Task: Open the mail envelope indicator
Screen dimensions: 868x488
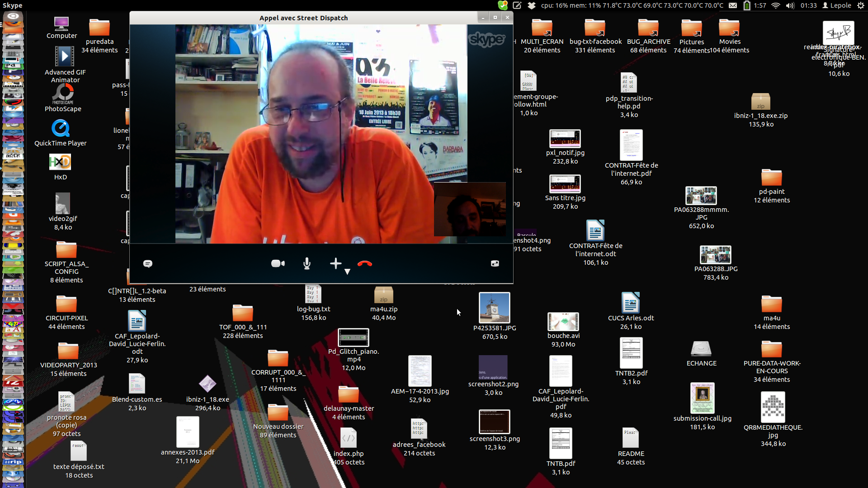Action: (733, 5)
